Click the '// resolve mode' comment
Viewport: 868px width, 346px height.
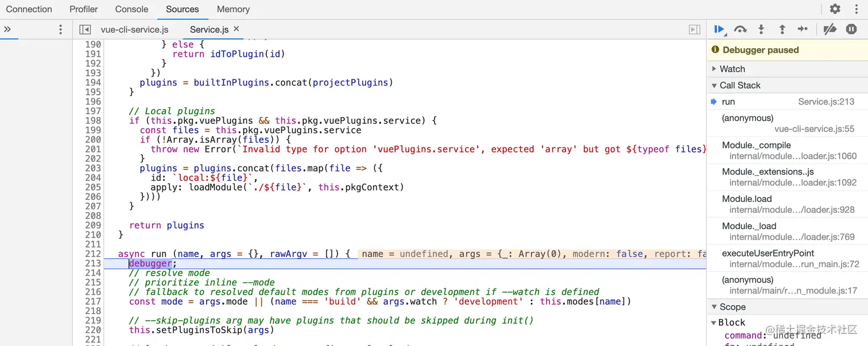pos(169,273)
